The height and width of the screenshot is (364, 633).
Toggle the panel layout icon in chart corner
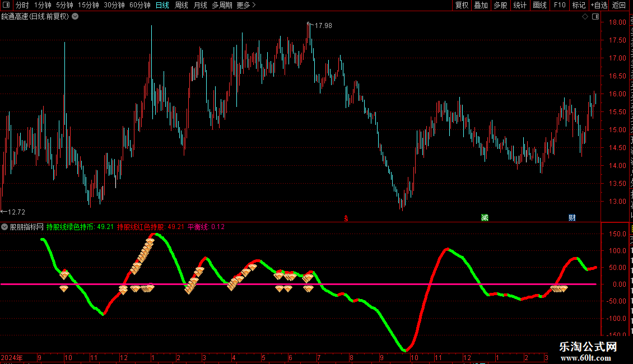[595, 17]
